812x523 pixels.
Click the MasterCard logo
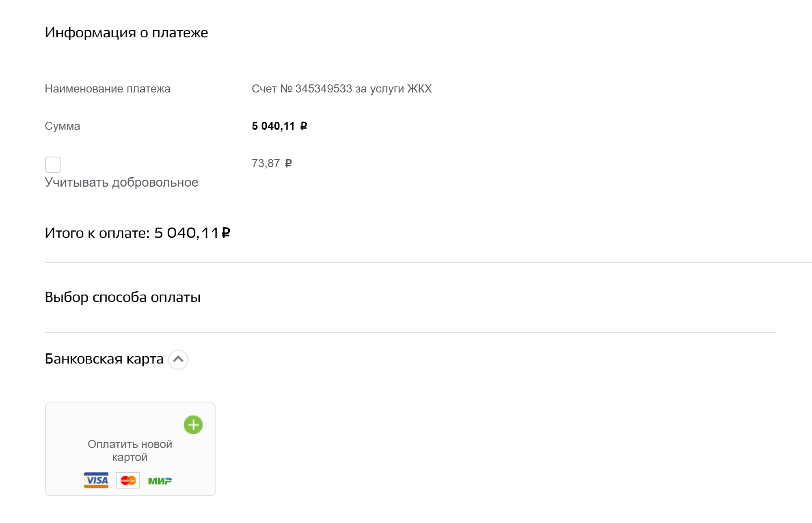click(128, 480)
